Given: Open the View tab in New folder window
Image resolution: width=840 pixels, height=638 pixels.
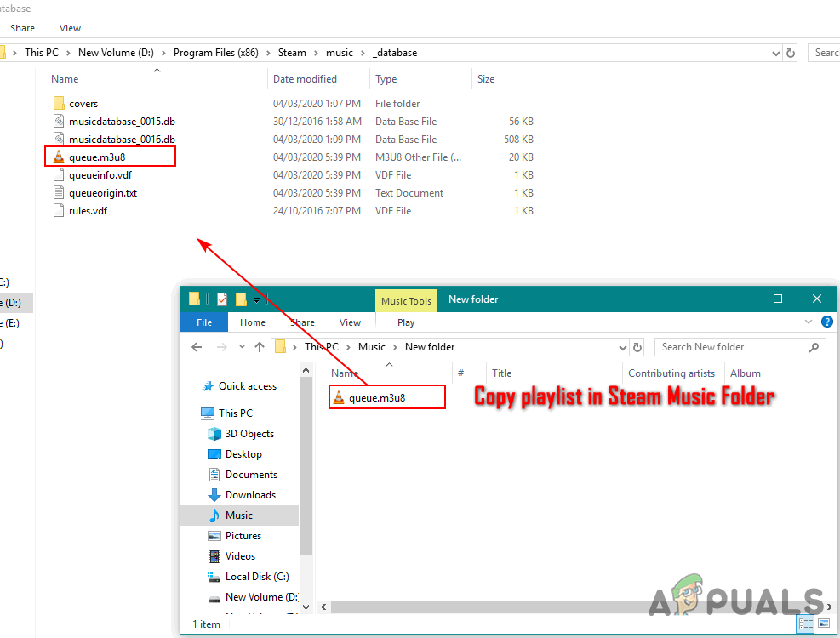Looking at the screenshot, I should click(x=350, y=322).
